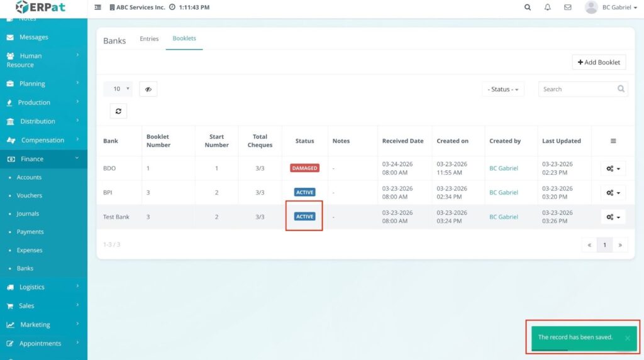This screenshot has width=644, height=360.
Task: Toggle the sidebar hamburger menu icon
Action: tap(97, 8)
